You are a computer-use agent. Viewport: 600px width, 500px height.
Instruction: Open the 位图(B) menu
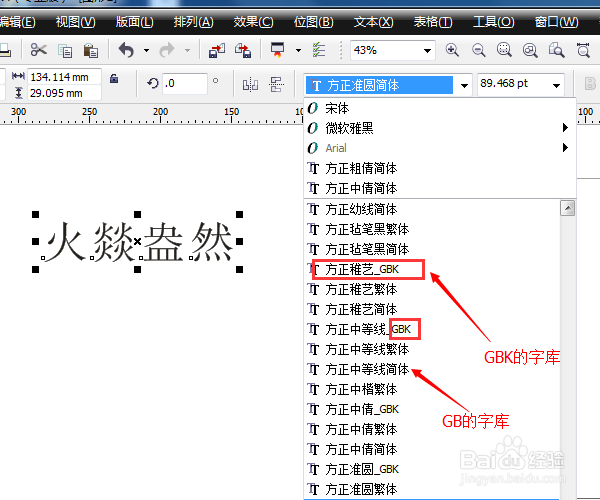coord(313,22)
